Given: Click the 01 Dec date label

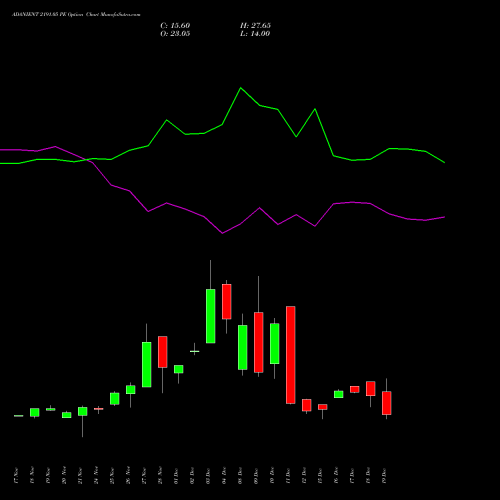Looking at the screenshot, I should 176,476.
